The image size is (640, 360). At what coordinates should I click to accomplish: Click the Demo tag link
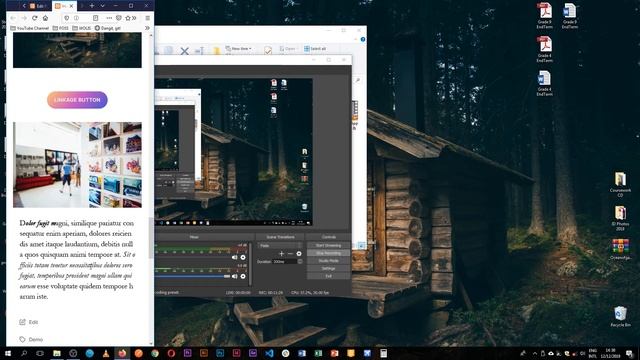(31, 339)
